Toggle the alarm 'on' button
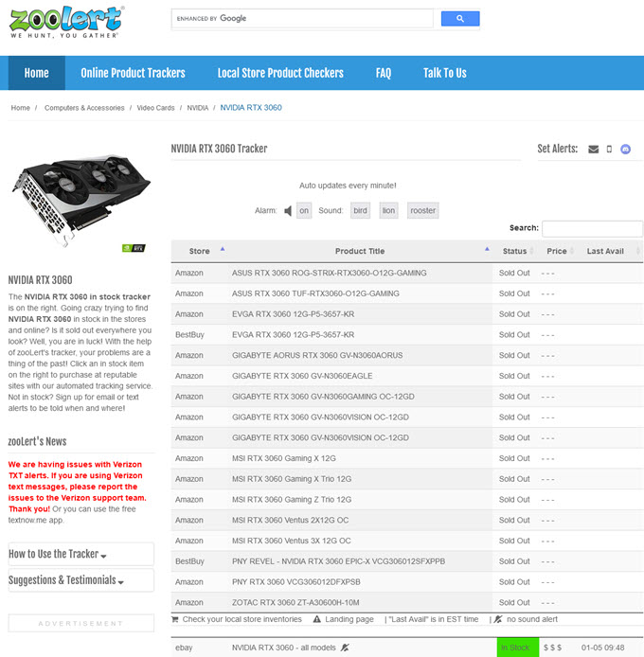Viewport: 644px width, 657px height. [x=304, y=210]
